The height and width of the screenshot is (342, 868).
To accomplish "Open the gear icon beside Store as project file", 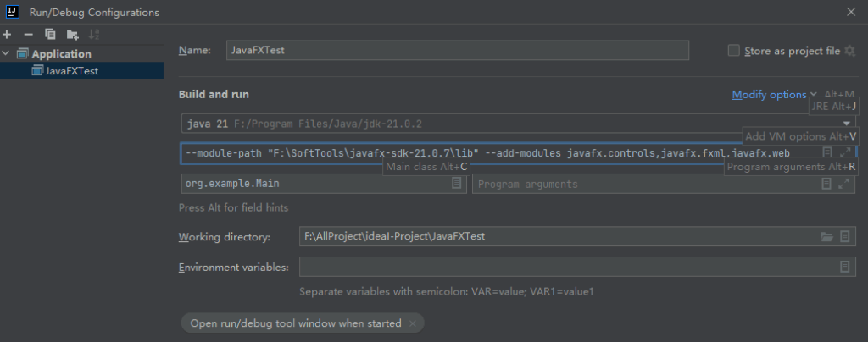I will pos(849,51).
